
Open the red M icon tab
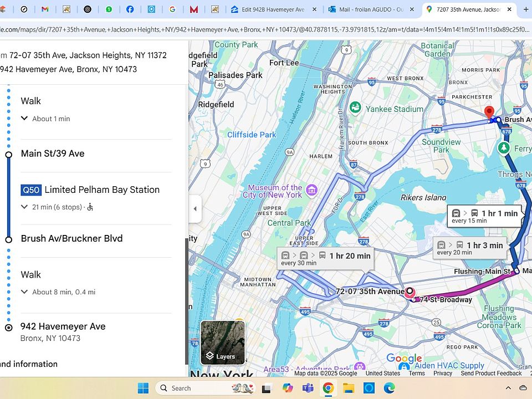(194, 9)
